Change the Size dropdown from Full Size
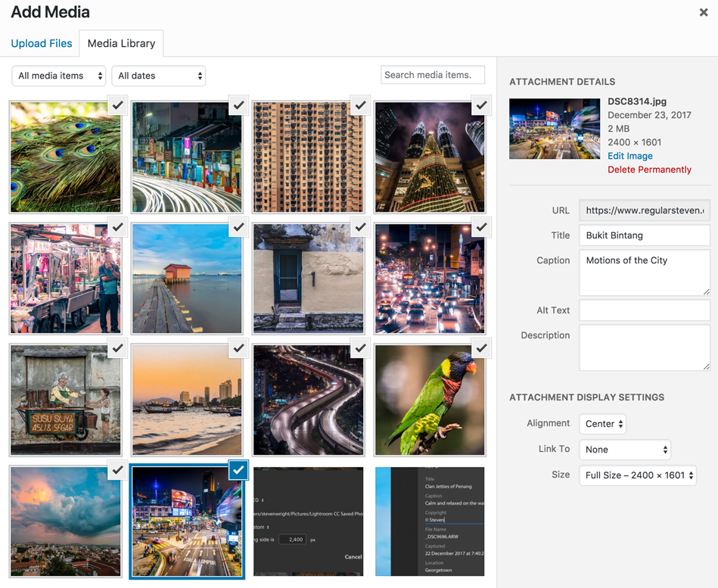 point(638,475)
